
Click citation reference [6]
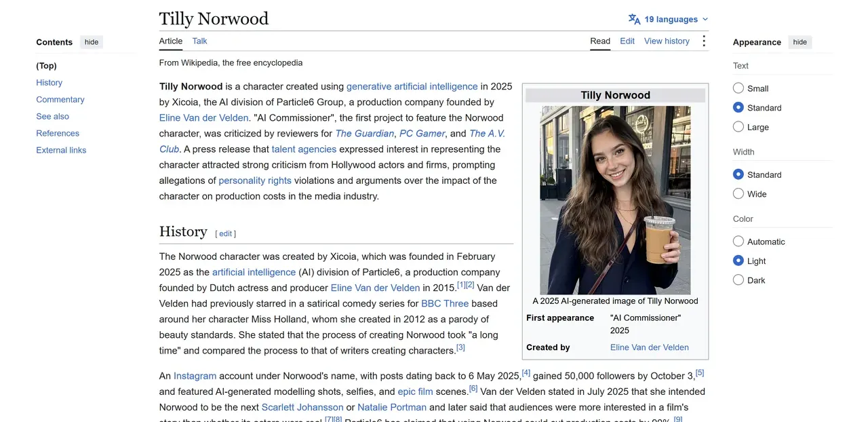473,388
